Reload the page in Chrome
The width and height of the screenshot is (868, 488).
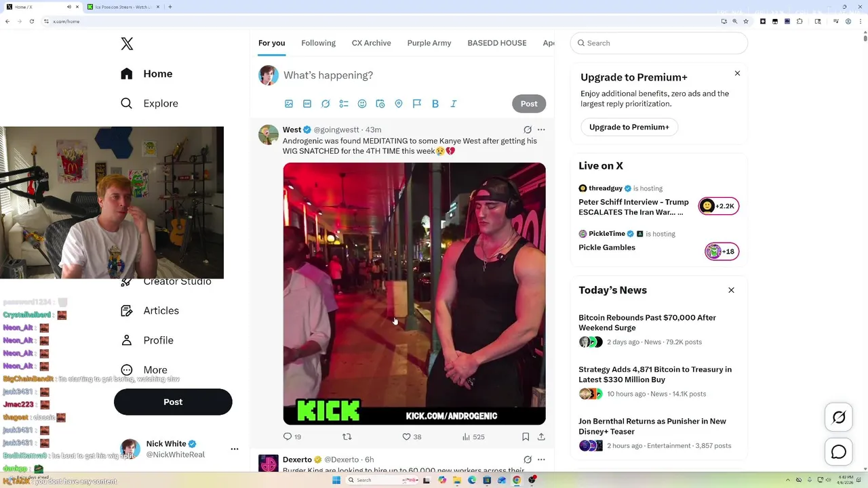click(x=31, y=22)
